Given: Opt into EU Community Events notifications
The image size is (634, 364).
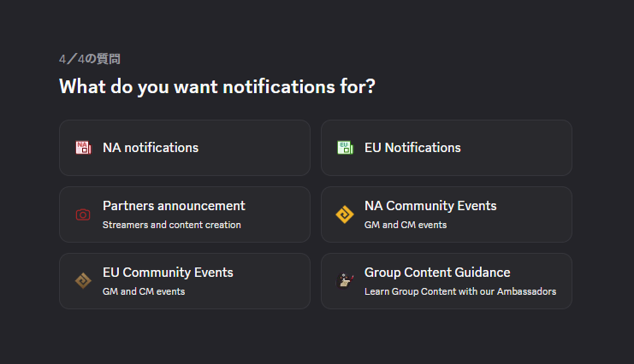Looking at the screenshot, I should pyautogui.click(x=185, y=281).
